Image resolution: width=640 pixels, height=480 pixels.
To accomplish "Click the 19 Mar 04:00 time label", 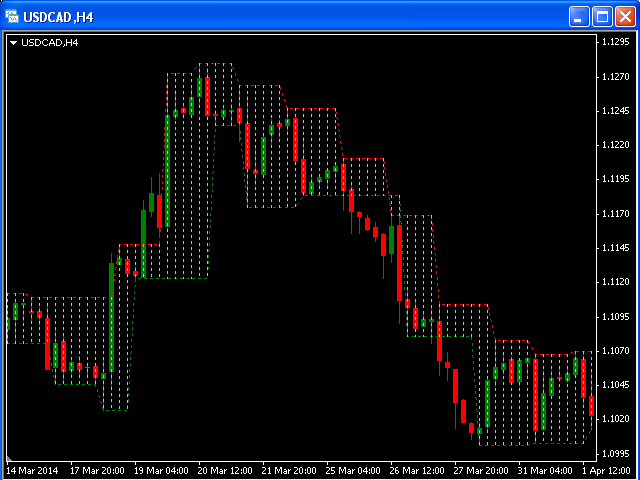I will point(162,470).
